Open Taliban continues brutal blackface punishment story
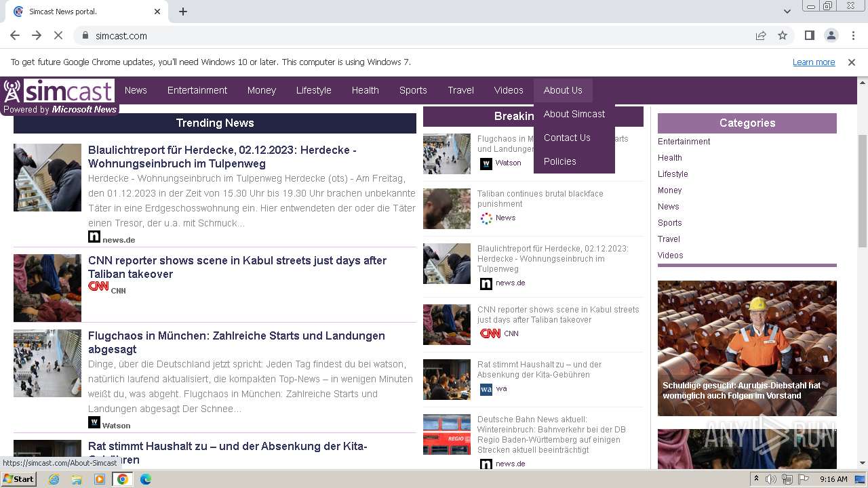The height and width of the screenshot is (488, 868). 540,199
